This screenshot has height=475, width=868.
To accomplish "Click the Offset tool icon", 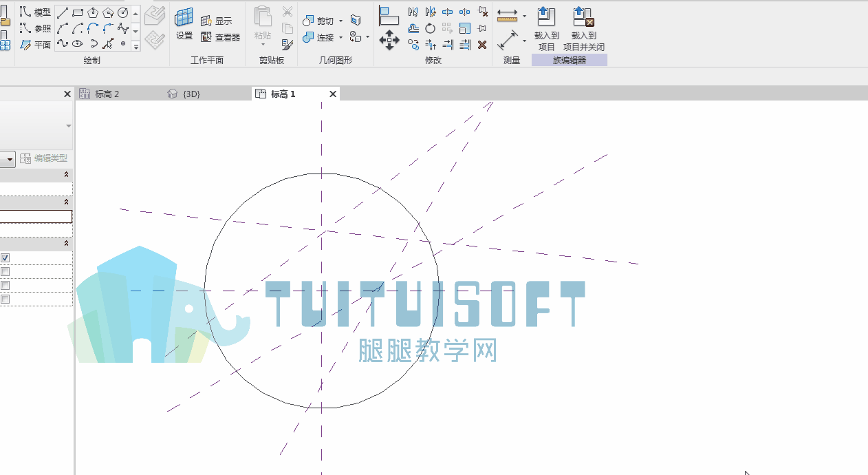I will coord(413,28).
